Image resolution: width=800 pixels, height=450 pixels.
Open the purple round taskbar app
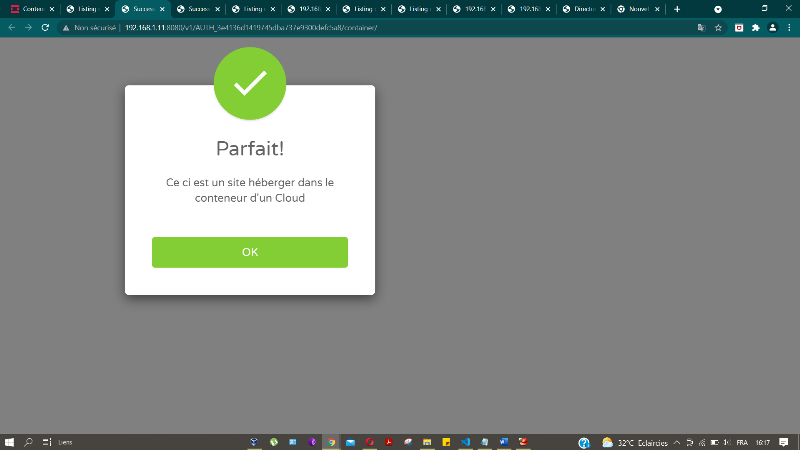(x=312, y=442)
